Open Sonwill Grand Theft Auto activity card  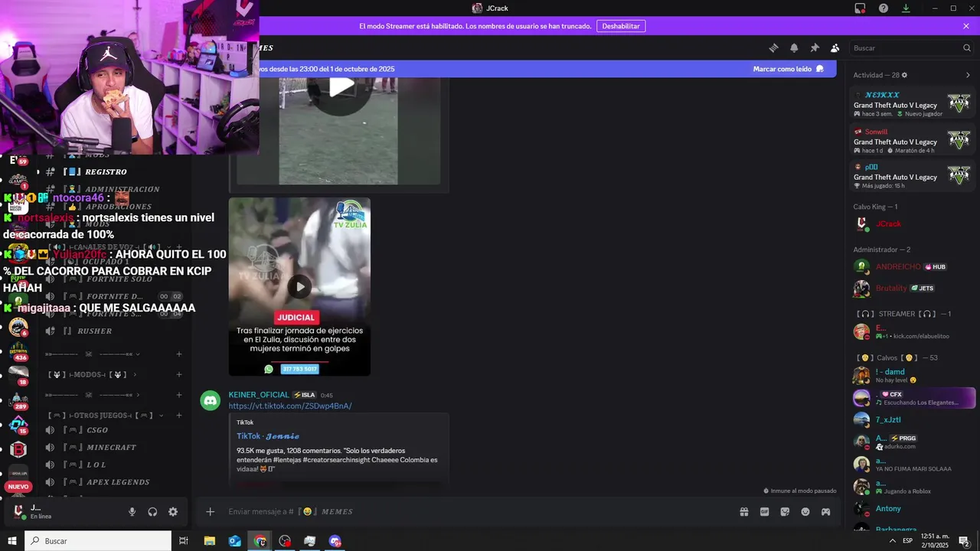click(x=913, y=139)
